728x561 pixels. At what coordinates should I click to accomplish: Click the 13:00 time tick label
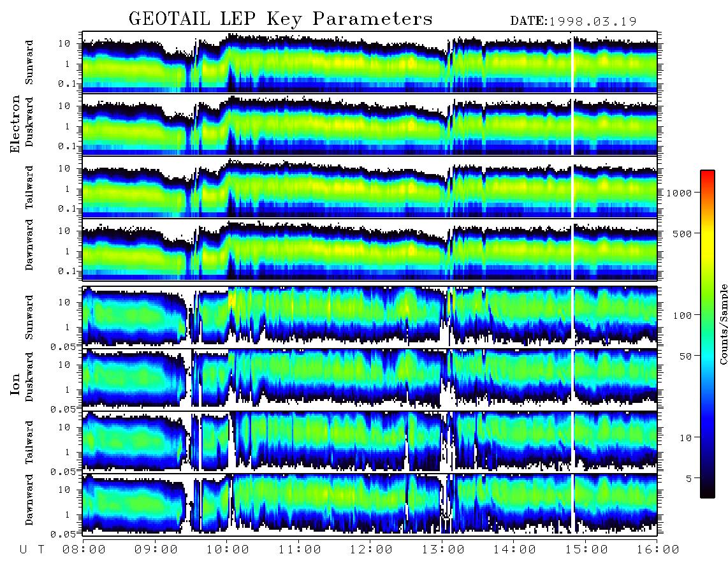(443, 550)
